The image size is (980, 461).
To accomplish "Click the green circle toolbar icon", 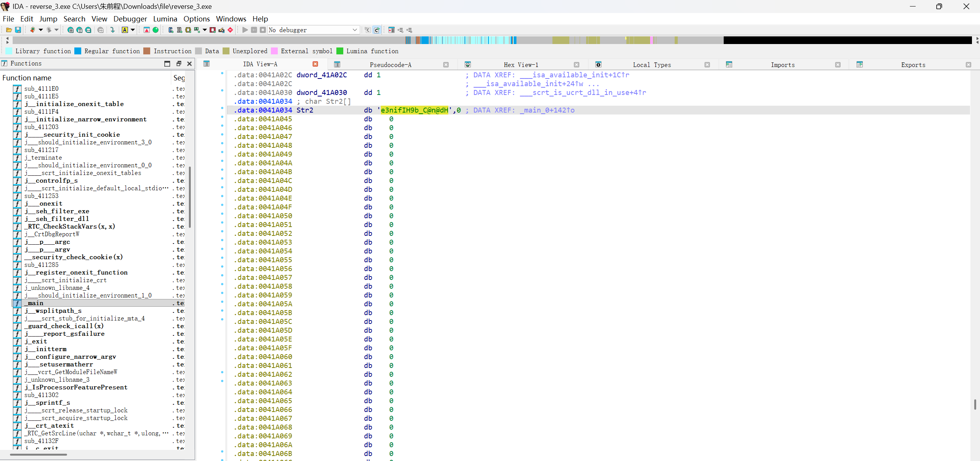I will (156, 30).
